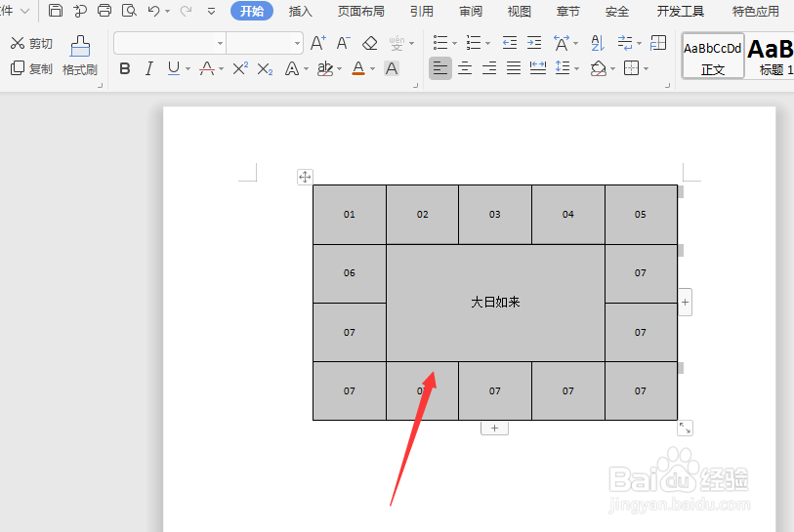
Task: Click show/hide paragraph marks icon
Action: [625, 43]
